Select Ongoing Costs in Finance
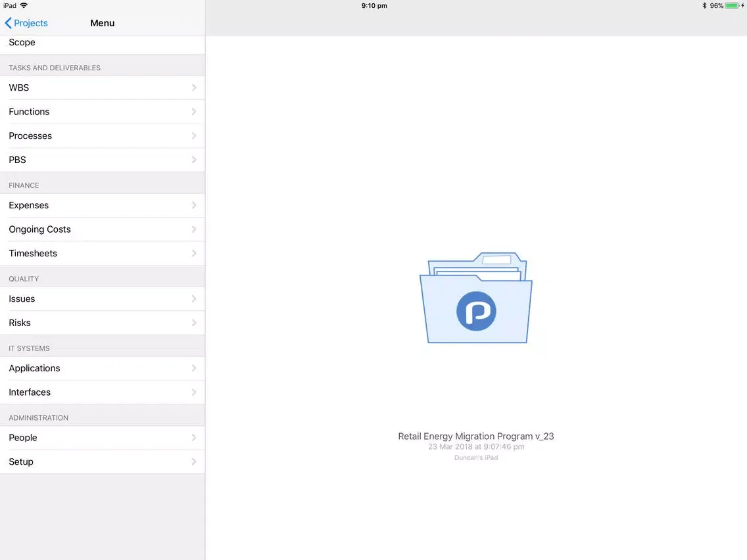 (103, 229)
